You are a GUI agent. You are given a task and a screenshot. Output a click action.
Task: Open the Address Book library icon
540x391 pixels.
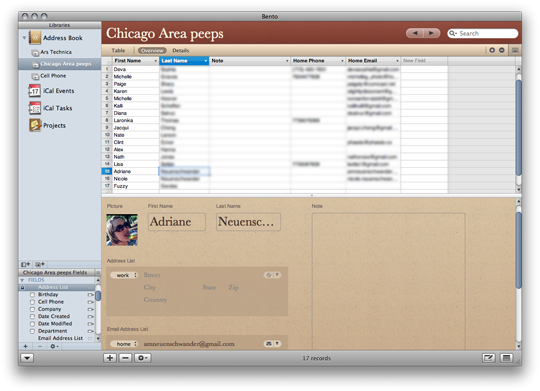tap(35, 38)
